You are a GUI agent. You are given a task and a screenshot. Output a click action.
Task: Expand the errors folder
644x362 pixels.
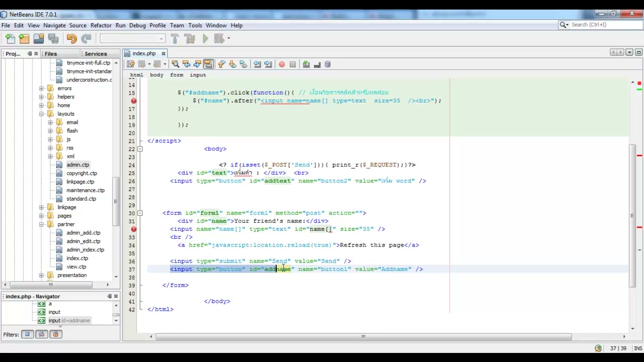pyautogui.click(x=41, y=88)
